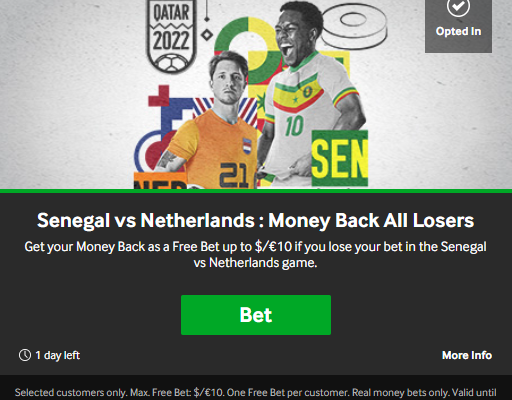This screenshot has height=400, width=512.
Task: Click the diamond ornament beside Qatar badge
Action: pos(207,35)
